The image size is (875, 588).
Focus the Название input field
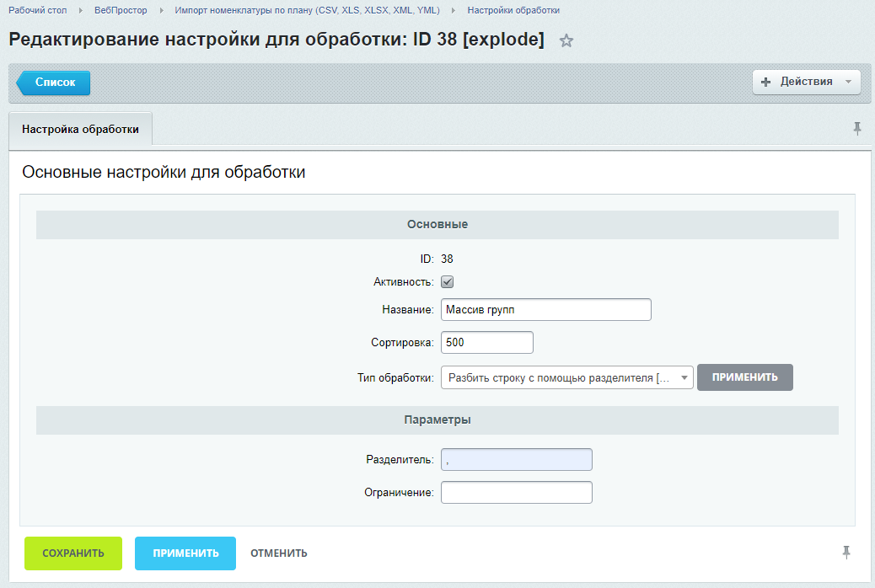(545, 310)
